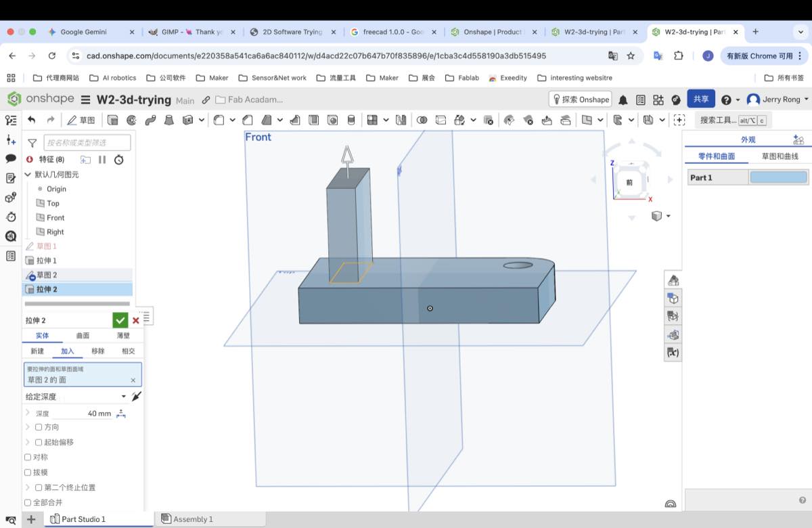Expand the 深度 row chevron

point(28,413)
